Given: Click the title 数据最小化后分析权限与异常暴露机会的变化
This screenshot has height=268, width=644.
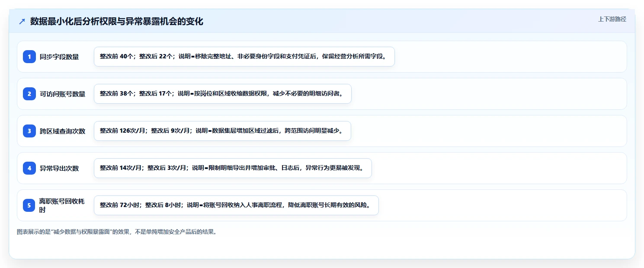Looking at the screenshot, I should tap(117, 22).
